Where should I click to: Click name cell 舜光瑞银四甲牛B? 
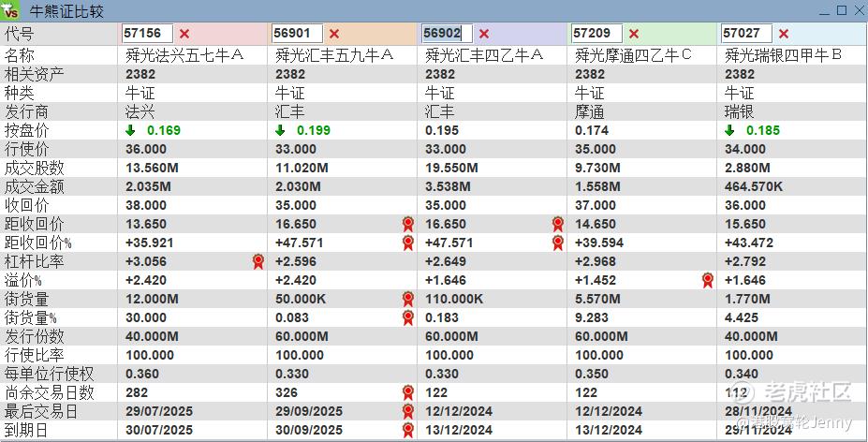[784, 55]
